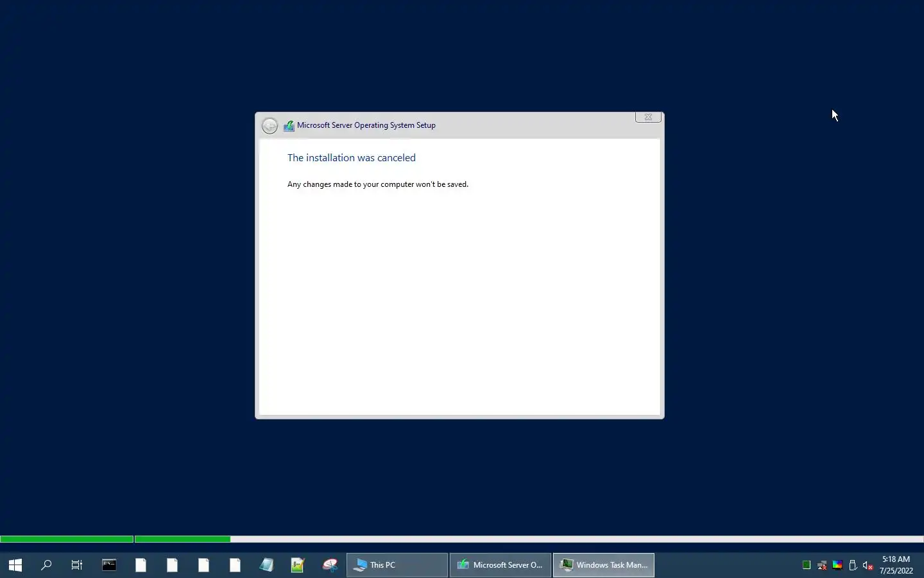Open taskbar search magnifier

(46, 565)
